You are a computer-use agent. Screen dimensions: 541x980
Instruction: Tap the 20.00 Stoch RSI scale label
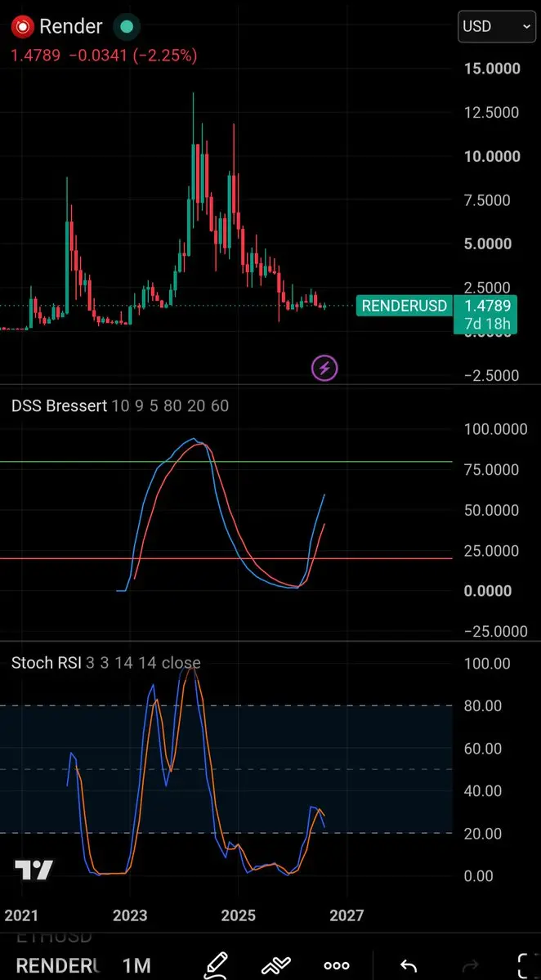[x=484, y=834]
